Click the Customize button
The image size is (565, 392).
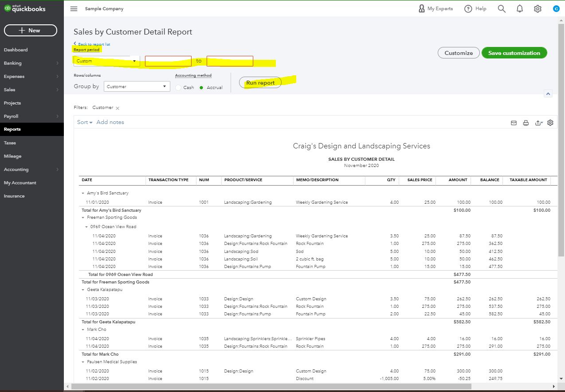[x=459, y=53]
